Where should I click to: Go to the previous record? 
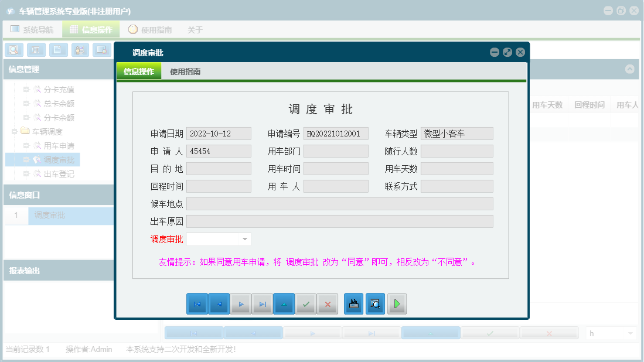(219, 303)
